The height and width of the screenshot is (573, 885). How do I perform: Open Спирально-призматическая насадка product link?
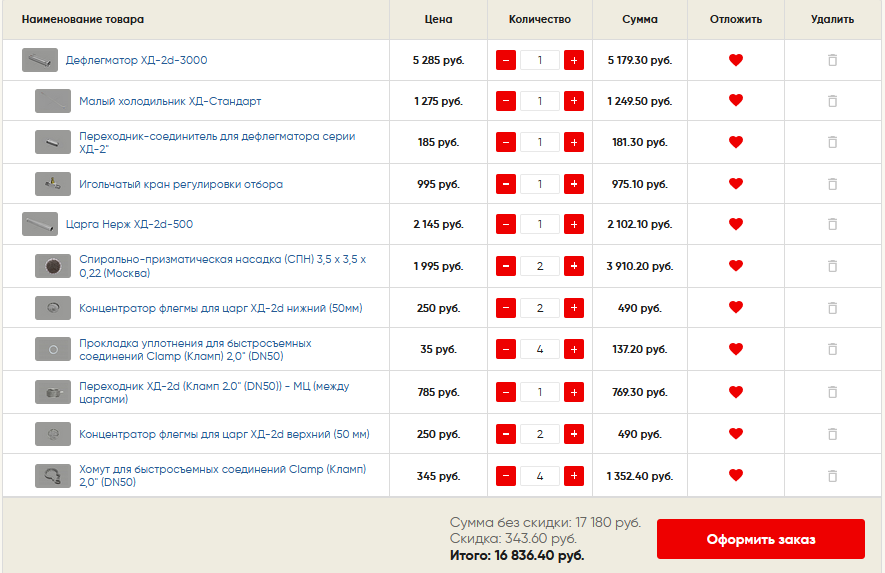coord(222,266)
